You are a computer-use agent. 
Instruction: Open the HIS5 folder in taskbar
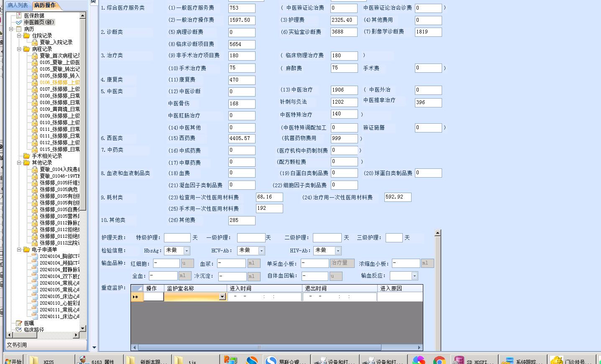coord(50,359)
